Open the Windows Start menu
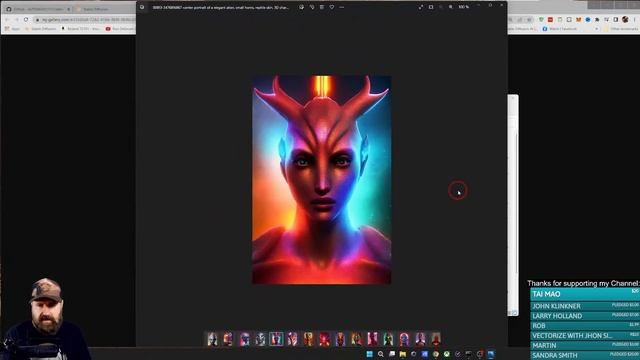640x360 pixels. point(370,354)
